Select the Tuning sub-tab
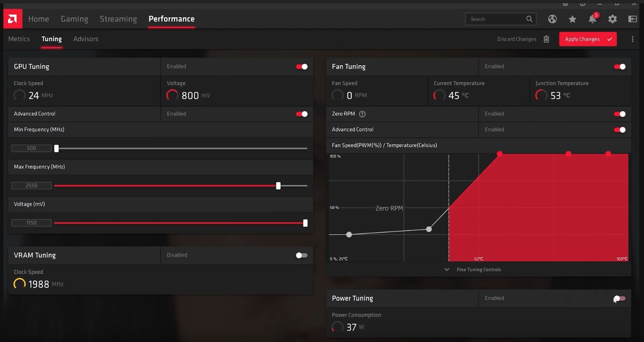Screen dimensions: 644x342 (x=52, y=39)
